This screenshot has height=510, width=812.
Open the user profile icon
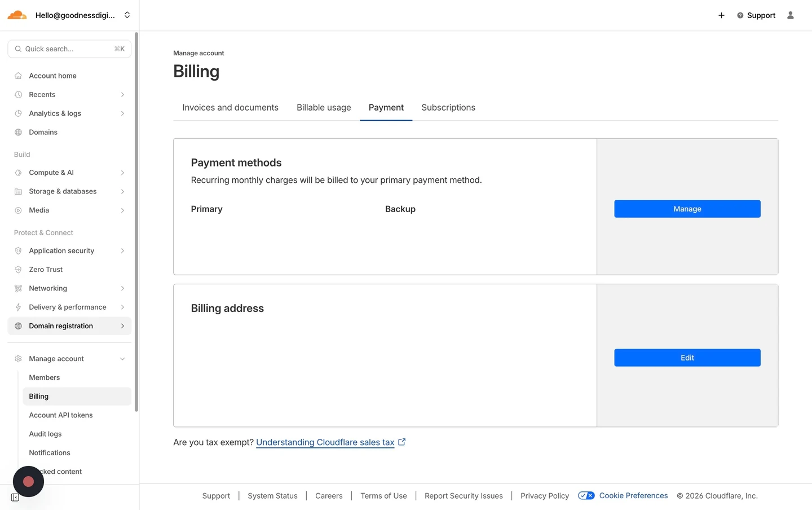pos(791,15)
